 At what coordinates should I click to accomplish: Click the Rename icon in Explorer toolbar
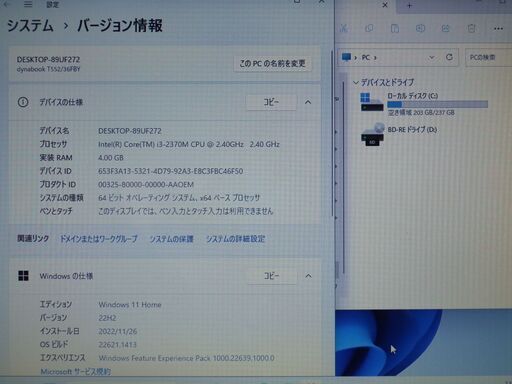pos(420,28)
